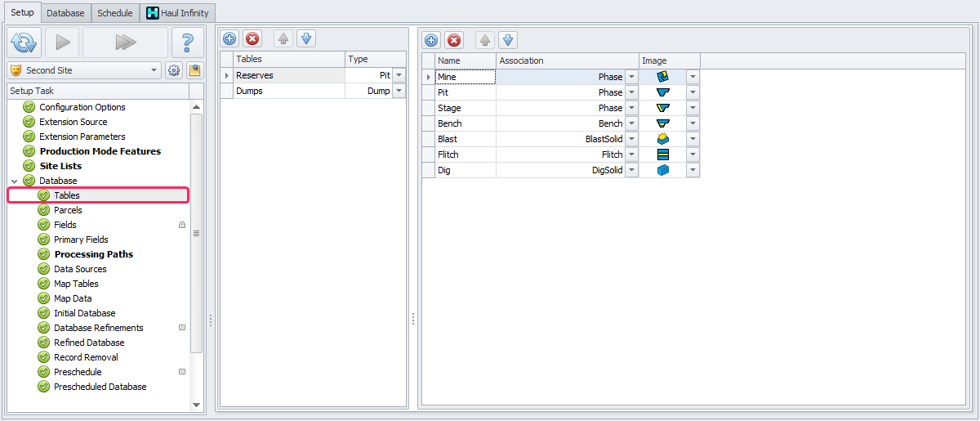980x421 pixels.
Task: Open the Blast association dropdown
Action: (631, 139)
